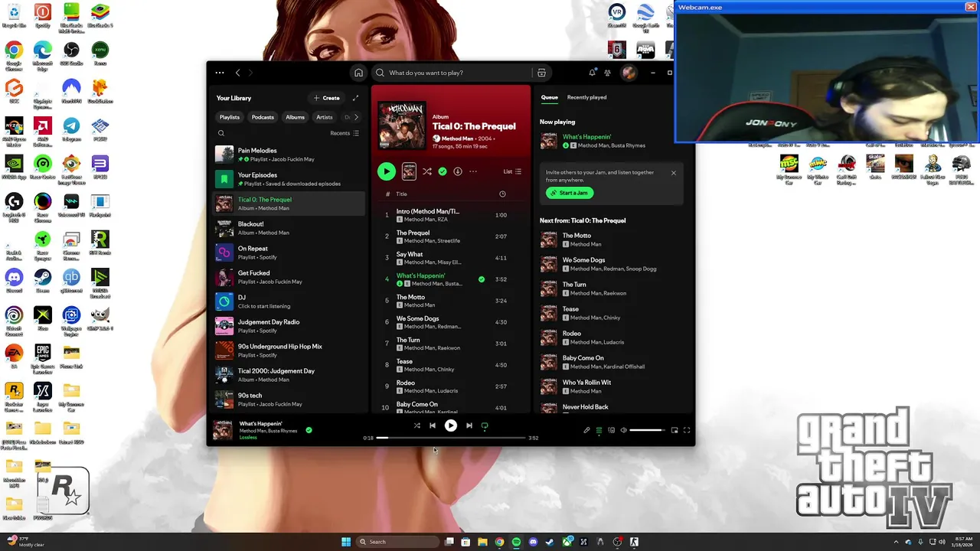Screen dimensions: 980x551
Task: Open Connect to a device icon
Action: coord(611,430)
